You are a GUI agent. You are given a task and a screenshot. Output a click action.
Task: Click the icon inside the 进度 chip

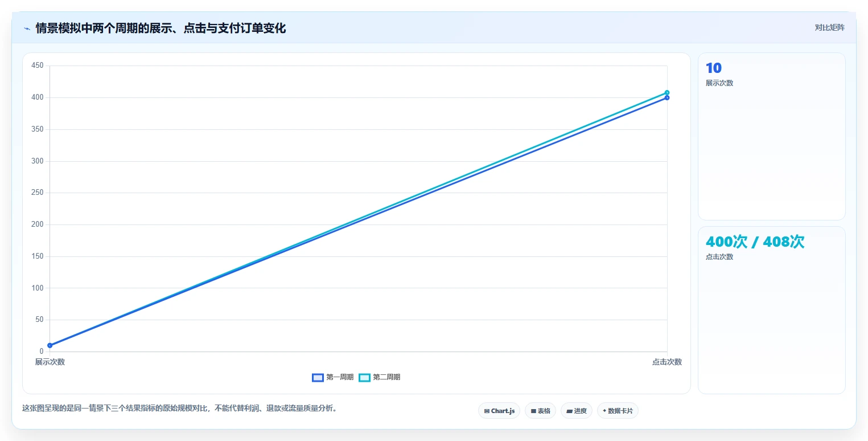click(x=570, y=411)
